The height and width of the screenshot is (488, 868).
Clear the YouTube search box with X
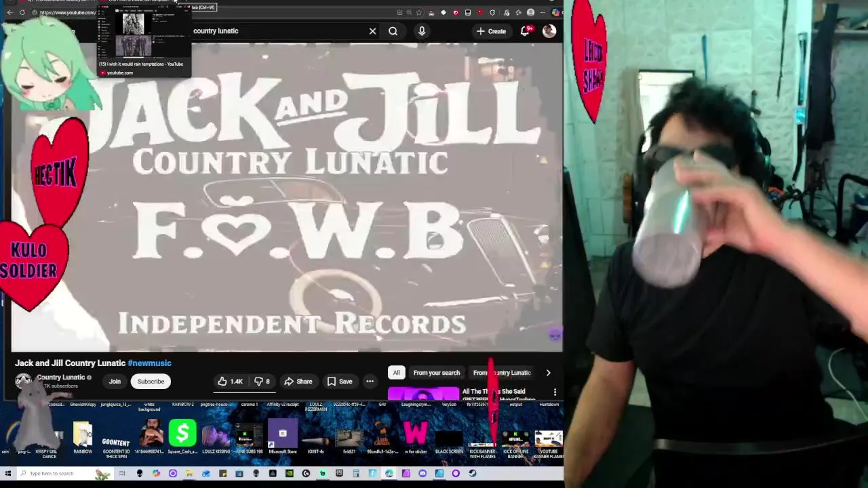[372, 30]
